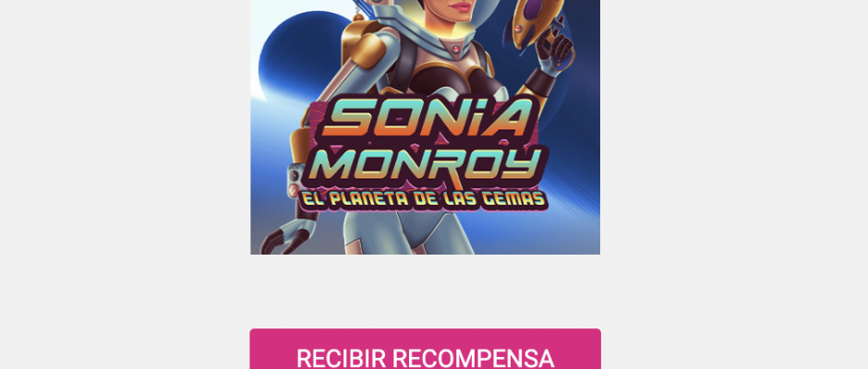
Task: Click the letter Y in MONROY
Action: (x=522, y=164)
